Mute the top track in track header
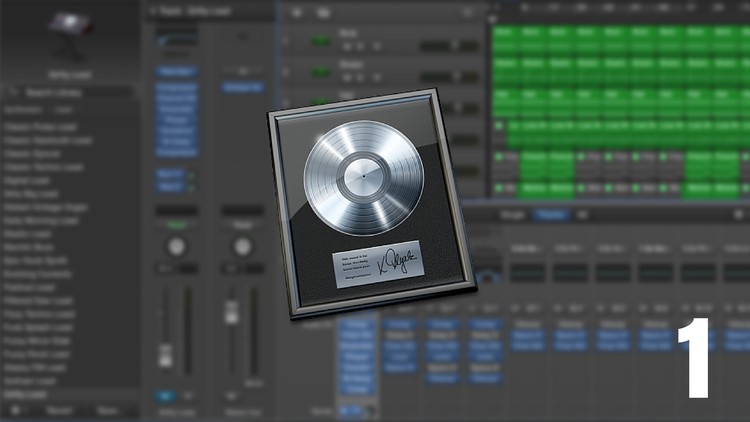The image size is (750, 422). point(347,46)
